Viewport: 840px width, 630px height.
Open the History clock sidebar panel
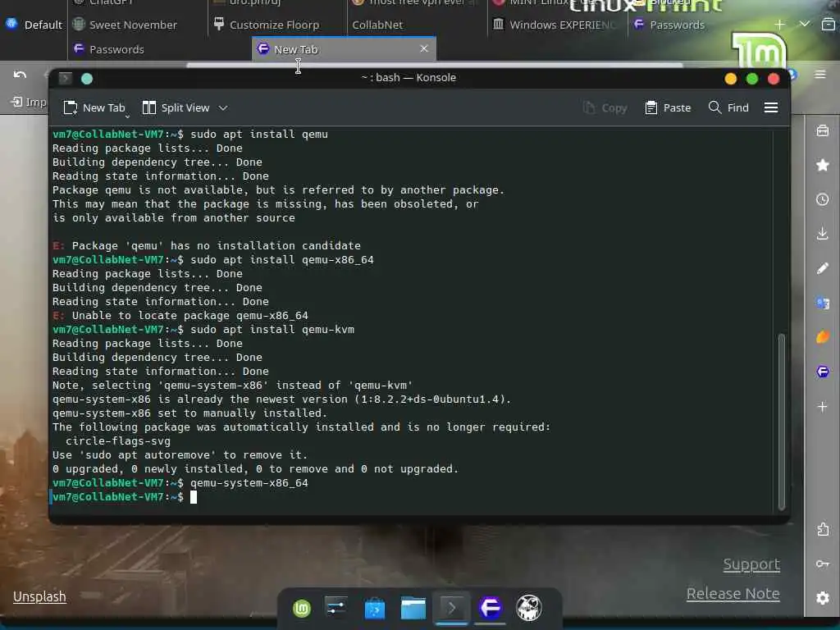click(822, 199)
